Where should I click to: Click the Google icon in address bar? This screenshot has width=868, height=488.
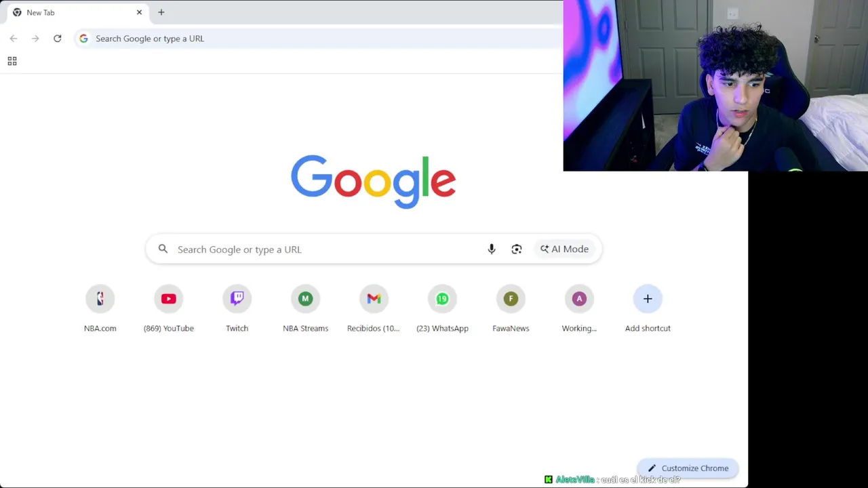[x=83, y=39]
